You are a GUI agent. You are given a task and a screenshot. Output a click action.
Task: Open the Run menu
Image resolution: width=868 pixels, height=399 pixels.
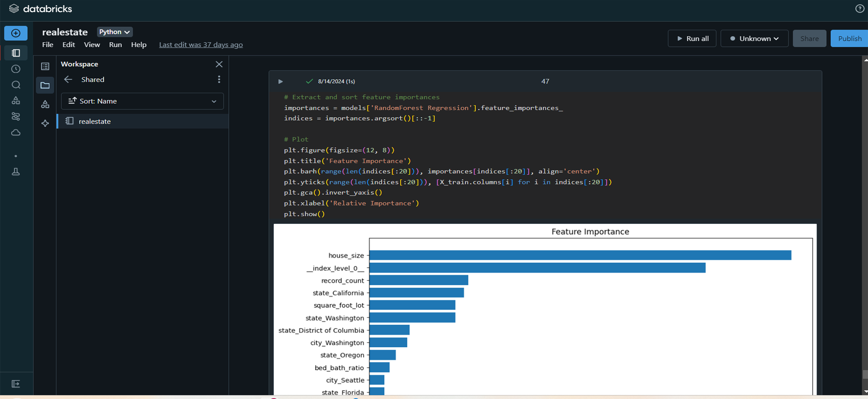click(x=115, y=44)
